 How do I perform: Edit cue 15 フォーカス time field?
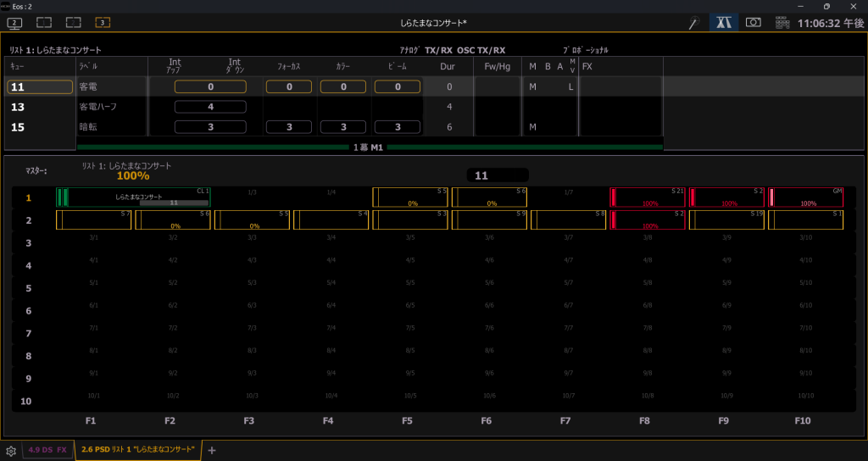pos(289,127)
